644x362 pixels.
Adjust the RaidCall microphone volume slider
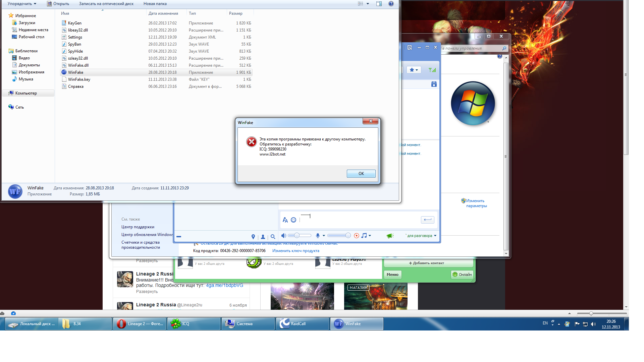coord(339,236)
